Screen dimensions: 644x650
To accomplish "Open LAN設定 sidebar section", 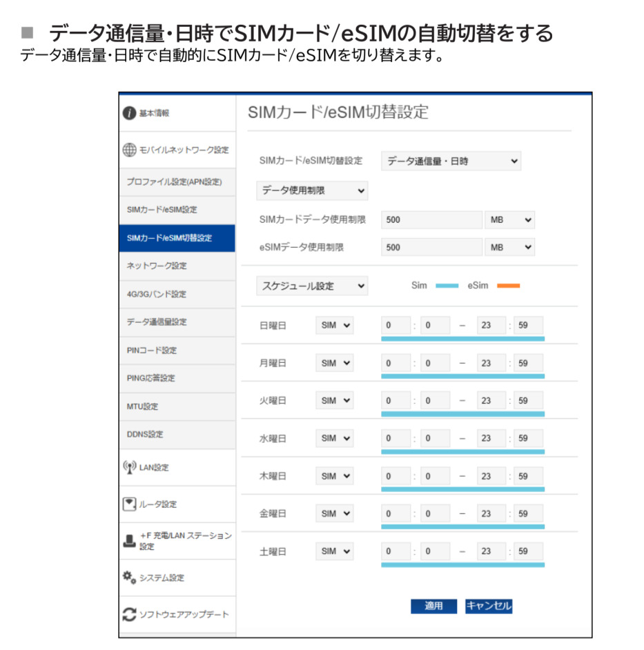I will click(177, 468).
